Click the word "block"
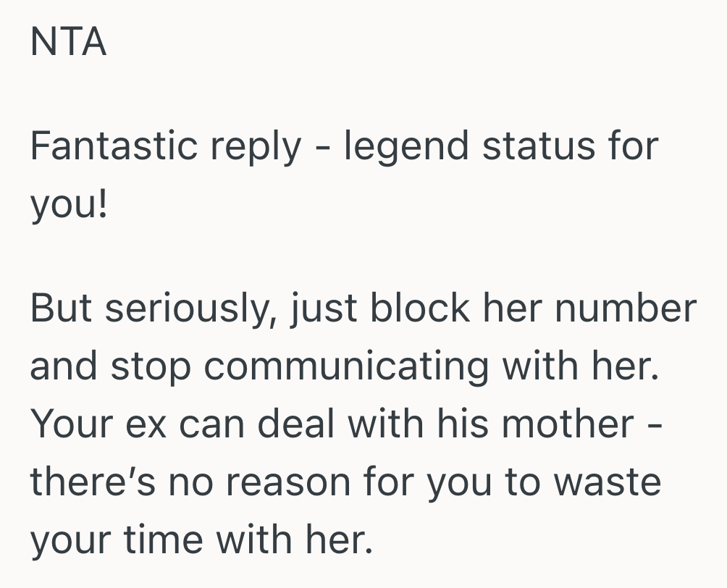Screen dimensions: 727x588 pyautogui.click(x=420, y=308)
